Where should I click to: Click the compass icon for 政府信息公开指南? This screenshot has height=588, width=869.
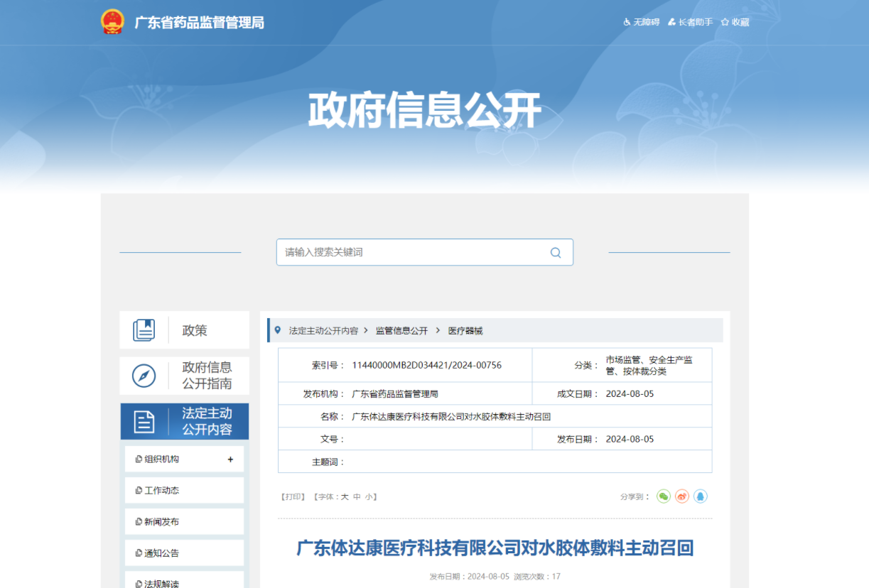point(144,376)
